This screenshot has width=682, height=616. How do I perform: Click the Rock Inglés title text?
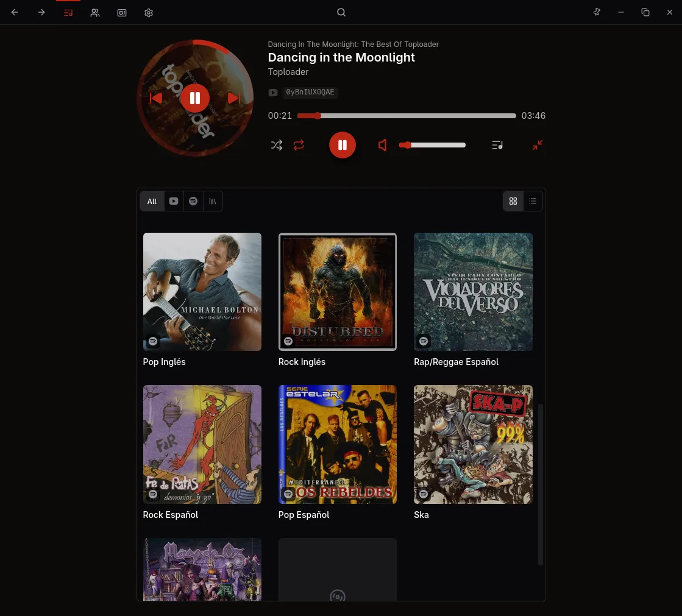(x=302, y=362)
